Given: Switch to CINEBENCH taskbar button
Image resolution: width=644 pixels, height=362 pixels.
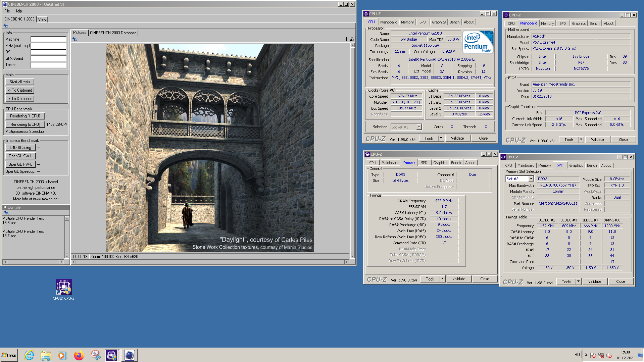Looking at the screenshot, I should [x=129, y=355].
